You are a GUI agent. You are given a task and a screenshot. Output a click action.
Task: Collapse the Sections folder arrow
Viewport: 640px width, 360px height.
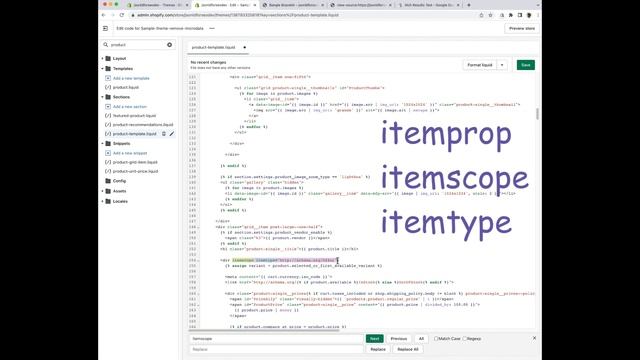click(x=102, y=97)
